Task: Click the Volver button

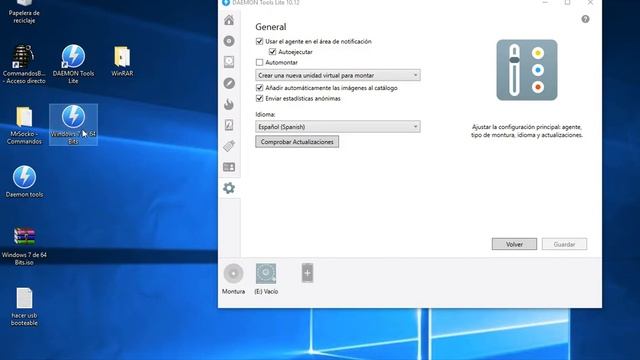Action: tap(514, 244)
